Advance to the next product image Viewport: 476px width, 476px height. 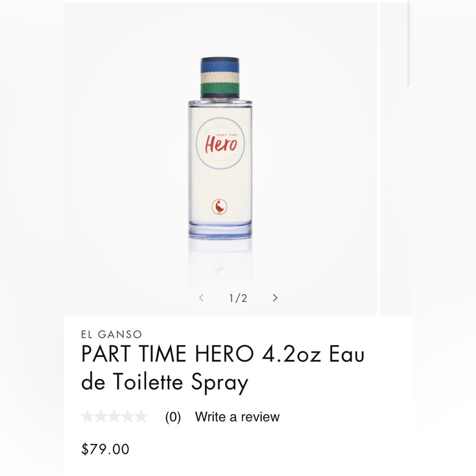tap(275, 298)
